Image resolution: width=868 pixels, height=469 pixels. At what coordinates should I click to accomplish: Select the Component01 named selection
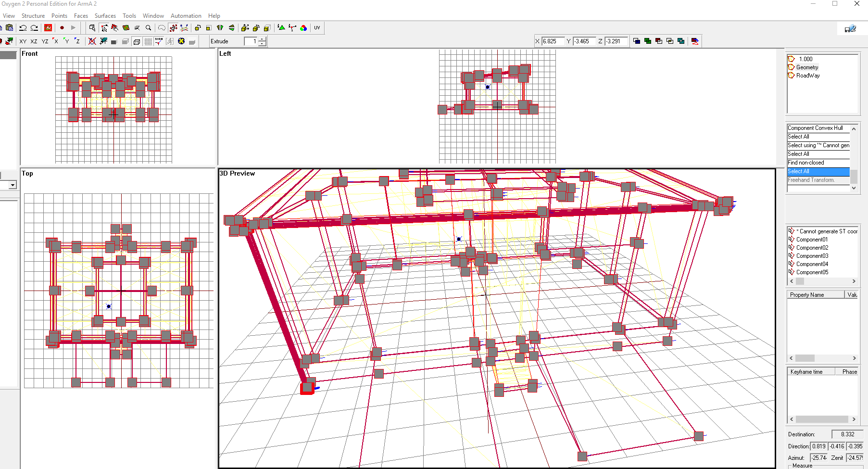[x=812, y=240]
